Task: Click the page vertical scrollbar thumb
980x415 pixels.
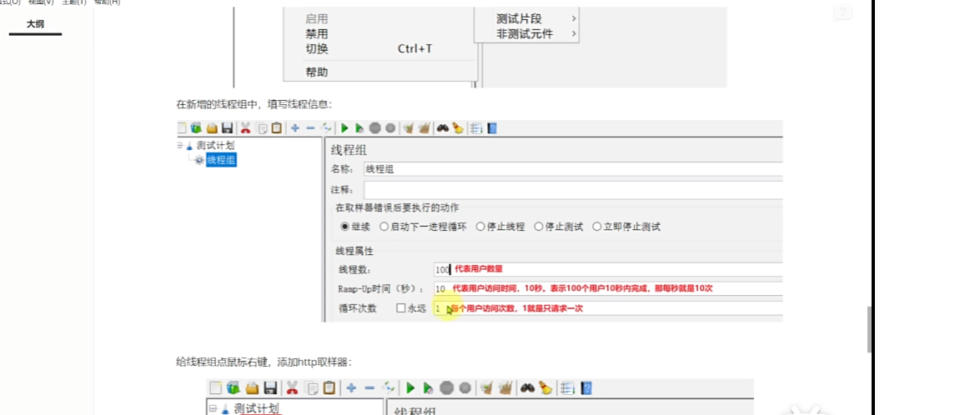Action: click(869, 330)
